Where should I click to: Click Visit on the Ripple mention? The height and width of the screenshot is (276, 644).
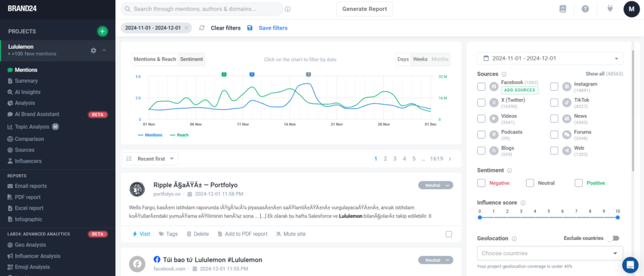coord(141,234)
